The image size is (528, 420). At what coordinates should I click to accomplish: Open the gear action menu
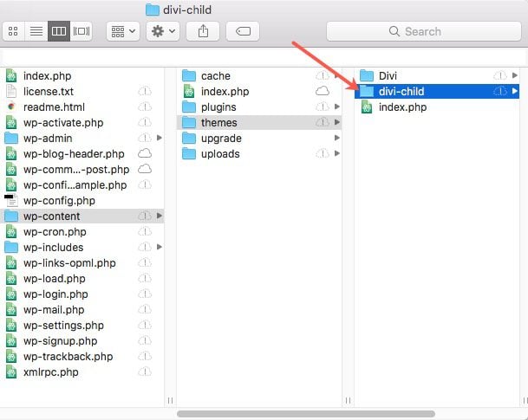(x=162, y=31)
